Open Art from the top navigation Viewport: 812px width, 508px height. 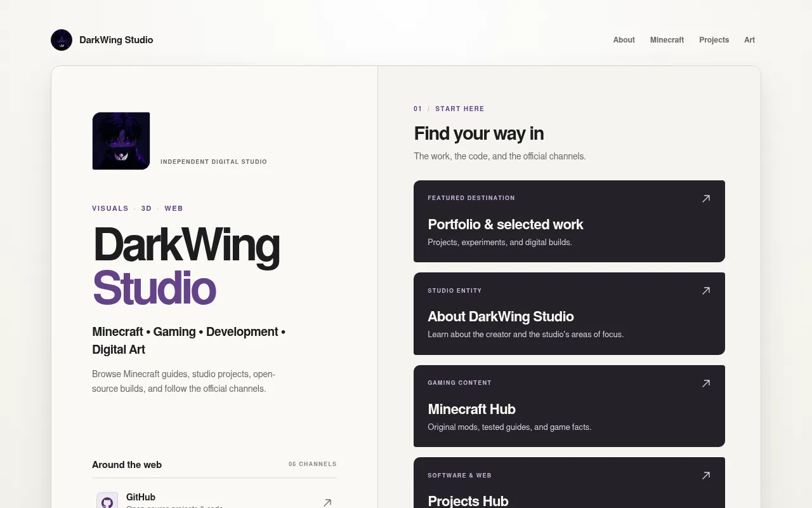pyautogui.click(x=749, y=40)
